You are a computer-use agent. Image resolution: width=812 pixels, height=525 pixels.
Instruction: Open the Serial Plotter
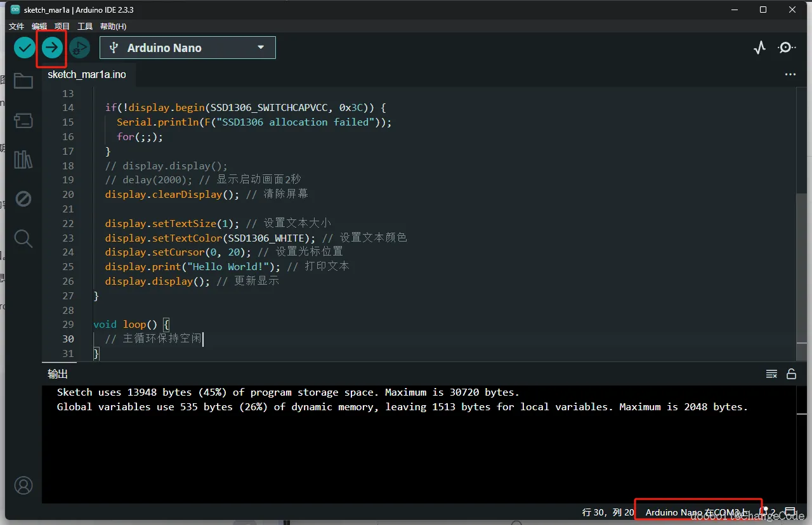(x=759, y=48)
